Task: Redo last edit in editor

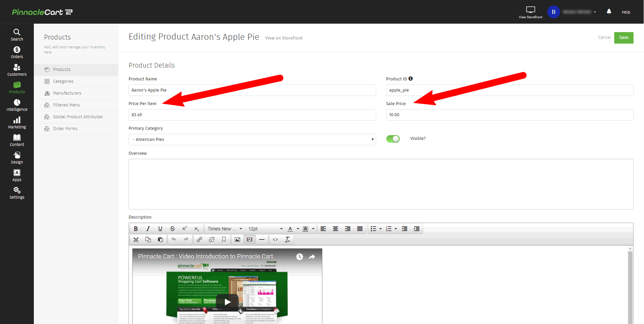Action: click(186, 240)
